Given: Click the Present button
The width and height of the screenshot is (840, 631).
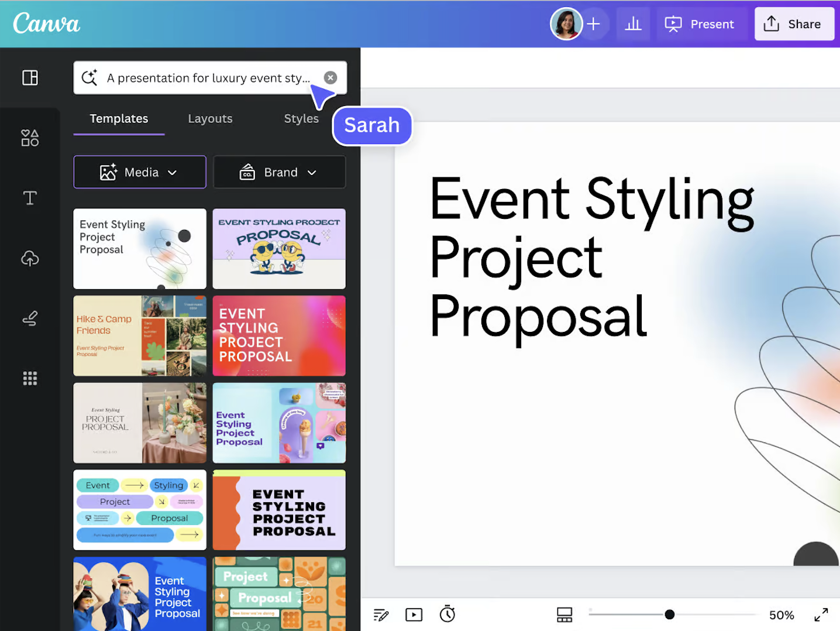Looking at the screenshot, I should pyautogui.click(x=700, y=24).
